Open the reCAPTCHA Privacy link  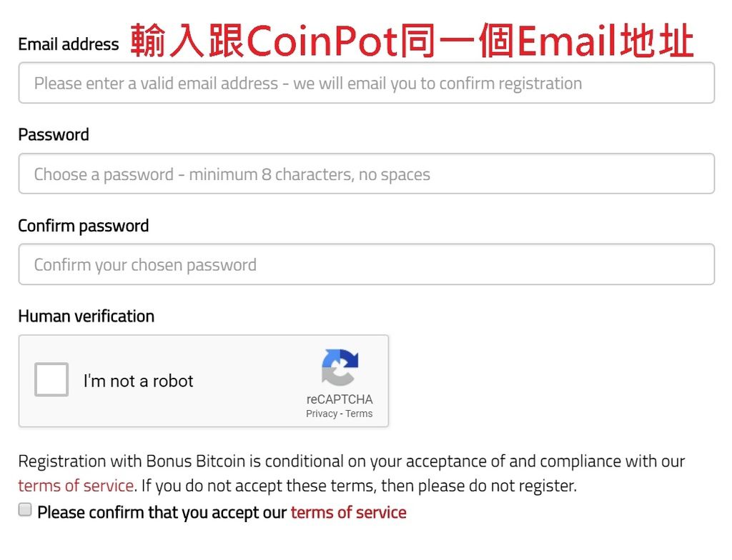coord(322,413)
